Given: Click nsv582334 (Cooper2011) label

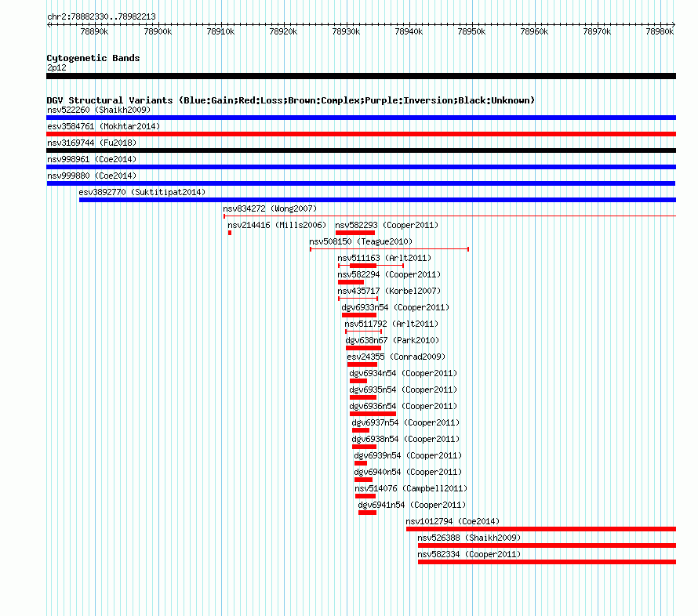Looking at the screenshot, I should point(469,554).
